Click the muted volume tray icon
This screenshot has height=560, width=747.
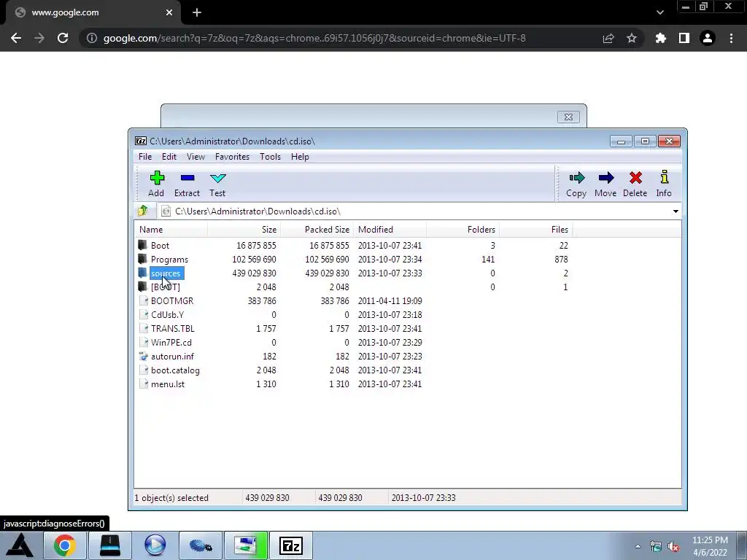pyautogui.click(x=673, y=547)
